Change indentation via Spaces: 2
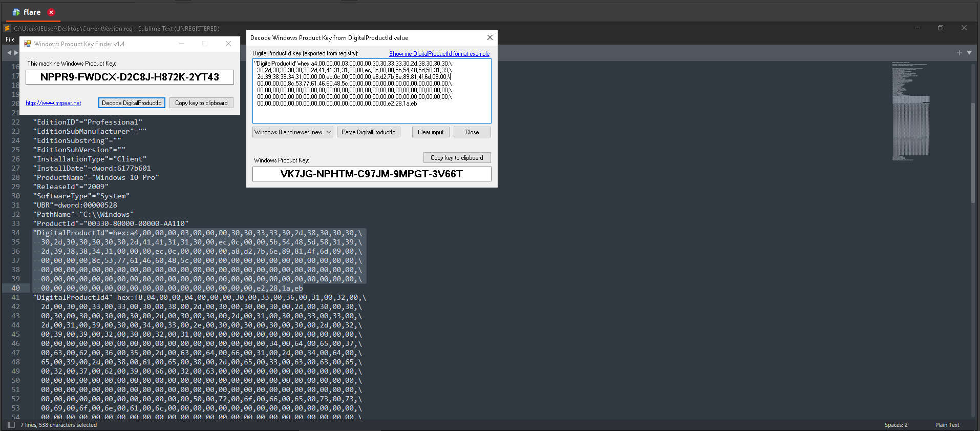 pyautogui.click(x=896, y=425)
